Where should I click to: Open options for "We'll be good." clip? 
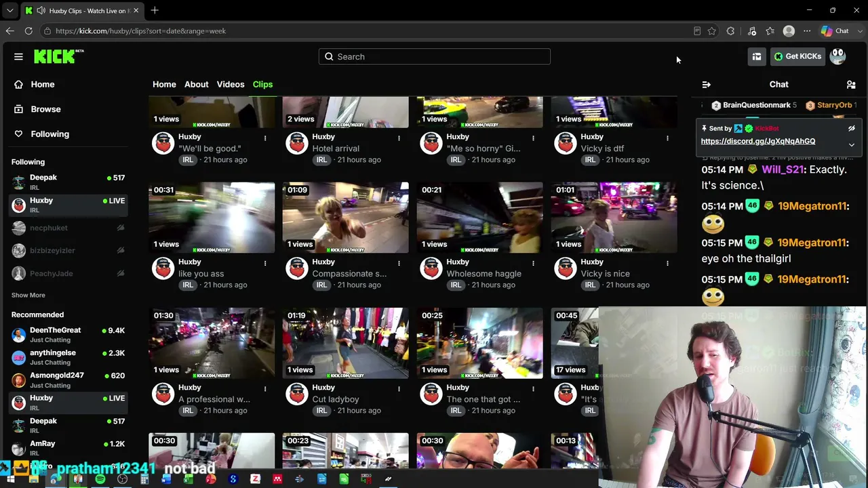(x=265, y=138)
